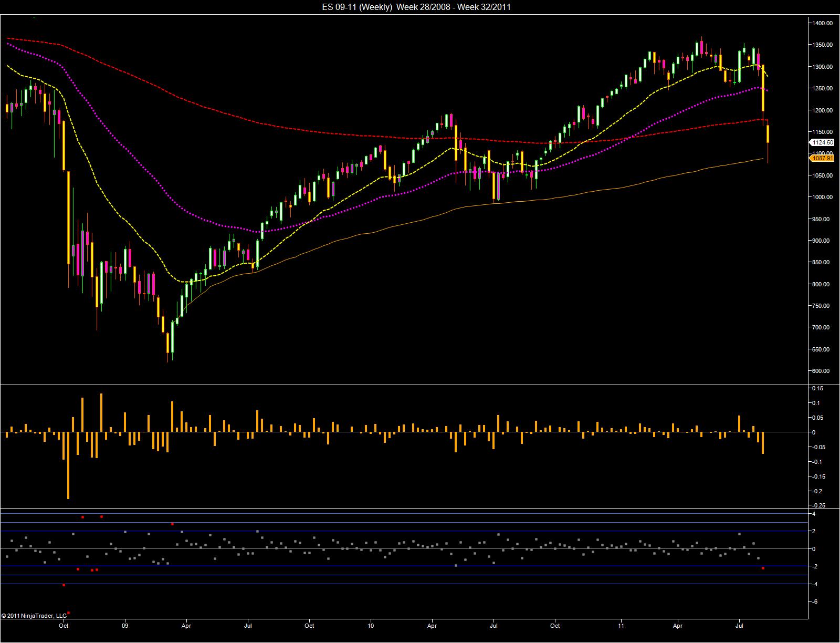Click the -4 label on the bottom indicator axis
Screen dimensions: 840x643
[x=814, y=584]
